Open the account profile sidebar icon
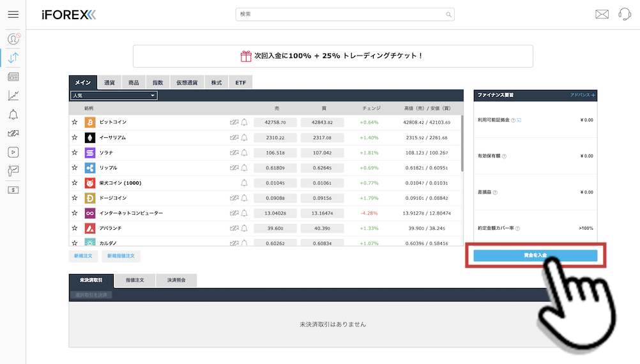Viewport: 640px width, 364px height. tap(13, 39)
